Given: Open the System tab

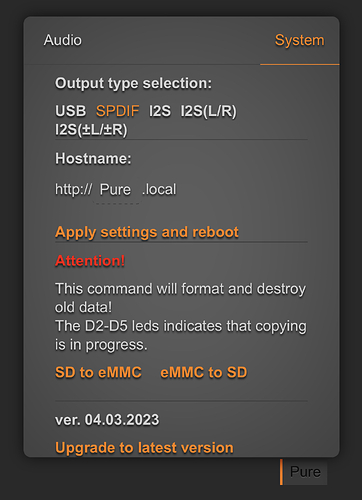Looking at the screenshot, I should point(299,40).
